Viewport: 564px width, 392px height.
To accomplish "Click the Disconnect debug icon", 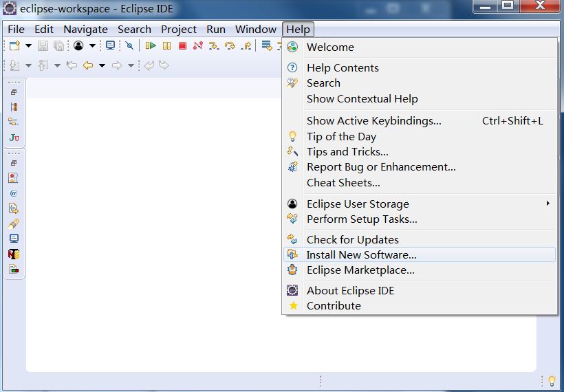I will click(x=198, y=45).
